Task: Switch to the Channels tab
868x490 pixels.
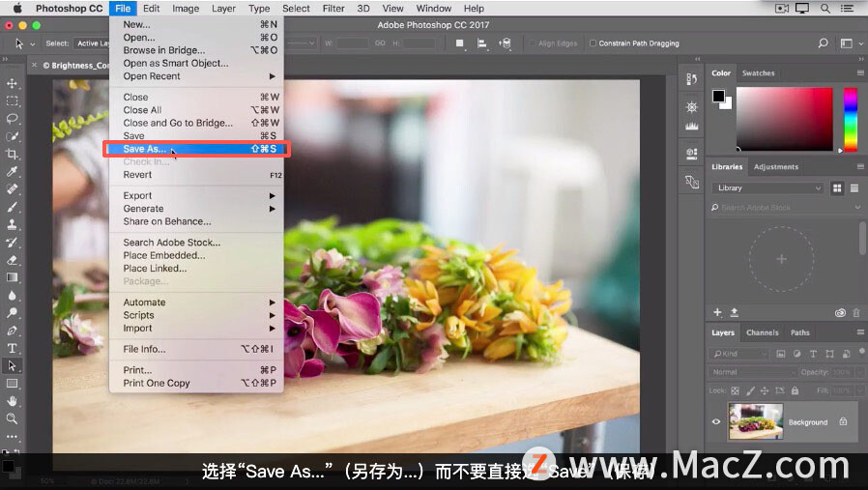Action: coord(763,332)
